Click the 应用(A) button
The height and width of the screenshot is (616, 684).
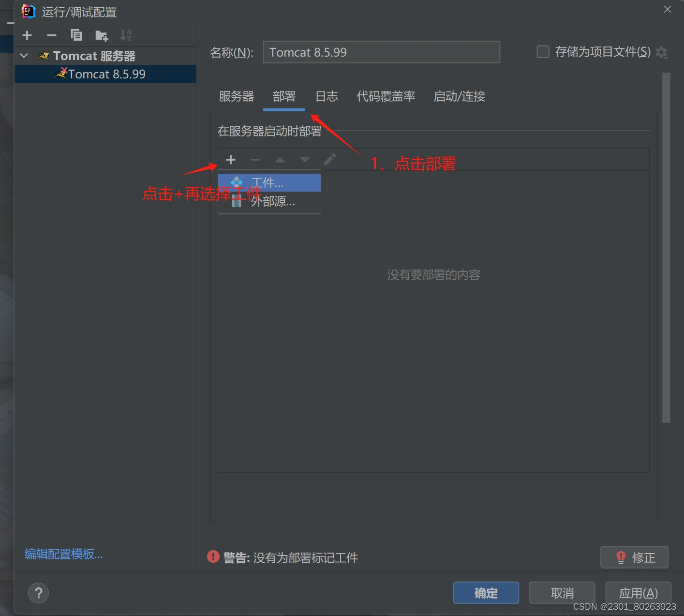639,593
